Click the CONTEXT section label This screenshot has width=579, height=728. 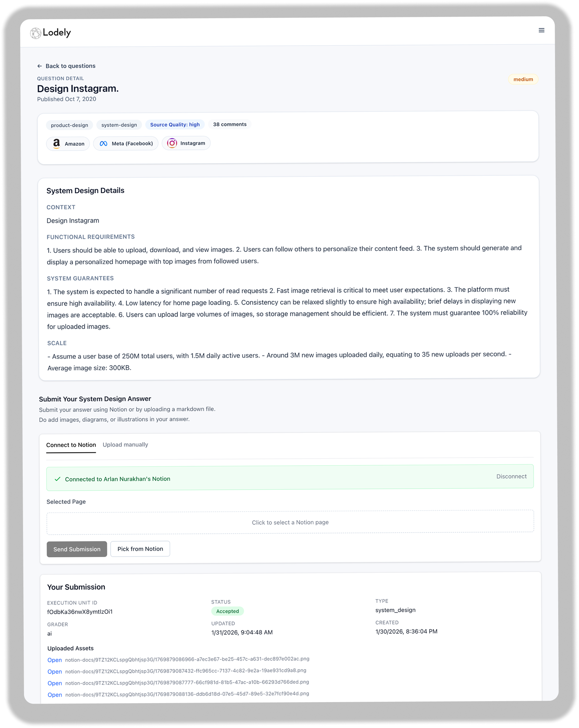(61, 207)
